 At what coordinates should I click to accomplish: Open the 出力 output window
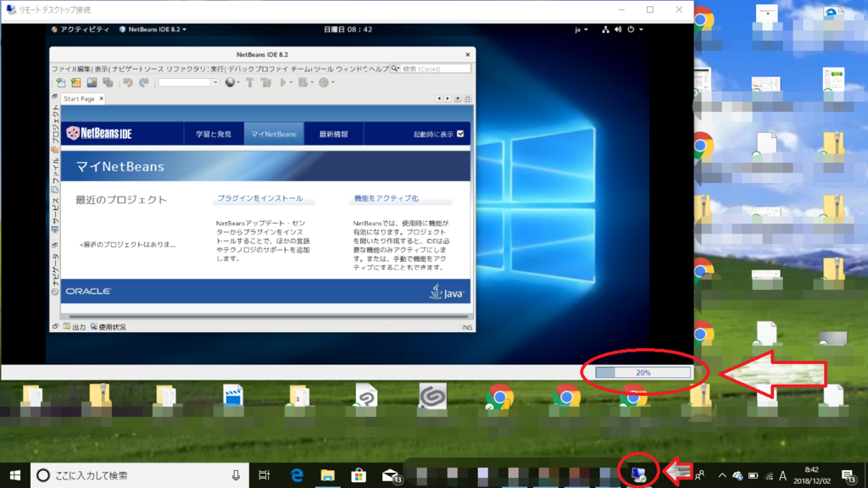click(75, 327)
